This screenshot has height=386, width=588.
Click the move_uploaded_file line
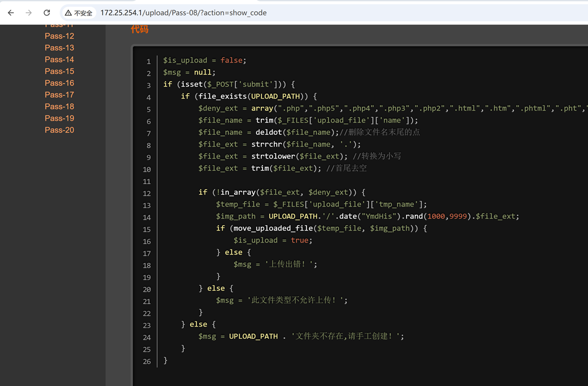coord(321,228)
